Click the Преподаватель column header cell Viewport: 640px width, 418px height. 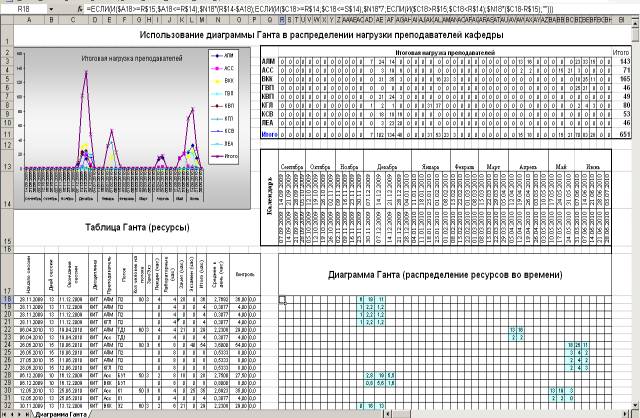tap(109, 274)
